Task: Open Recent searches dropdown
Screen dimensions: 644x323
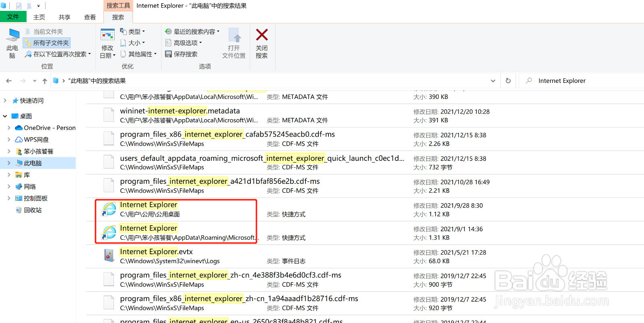Action: point(192,31)
